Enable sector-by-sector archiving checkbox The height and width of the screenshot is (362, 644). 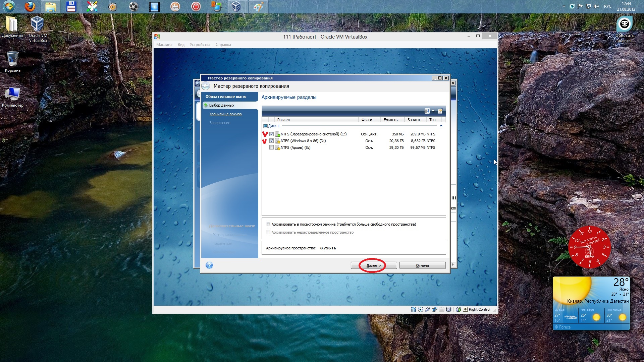268,224
